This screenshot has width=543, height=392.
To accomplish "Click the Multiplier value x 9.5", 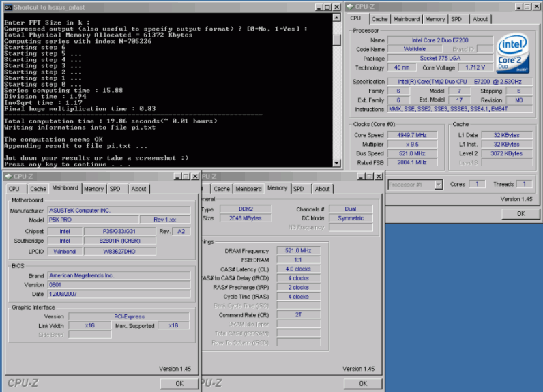I will (412, 145).
